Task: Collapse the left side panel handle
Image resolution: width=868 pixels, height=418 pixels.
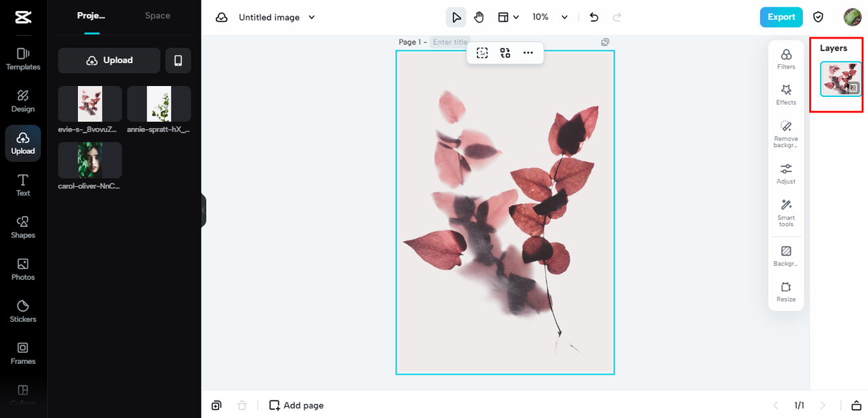Action: 203,210
